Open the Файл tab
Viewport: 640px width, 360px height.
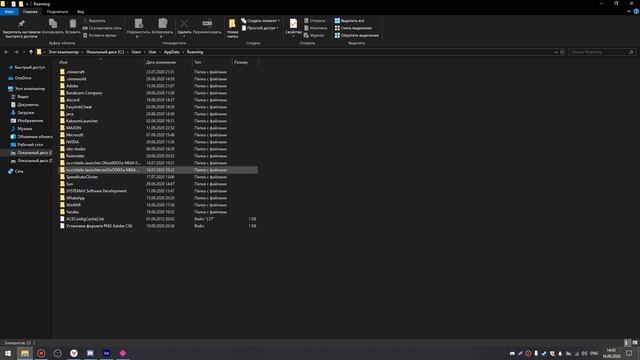pos(9,12)
